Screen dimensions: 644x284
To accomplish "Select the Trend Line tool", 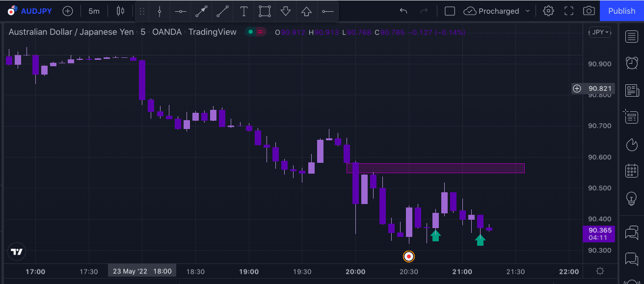I will point(222,11).
